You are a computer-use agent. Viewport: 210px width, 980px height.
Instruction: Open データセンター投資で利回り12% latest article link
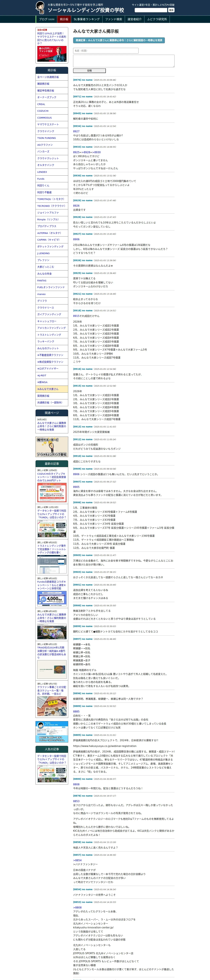coord(52,514)
